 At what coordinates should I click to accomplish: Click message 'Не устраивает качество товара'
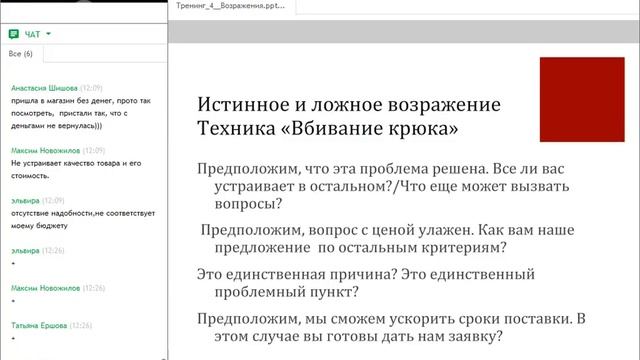(x=76, y=169)
